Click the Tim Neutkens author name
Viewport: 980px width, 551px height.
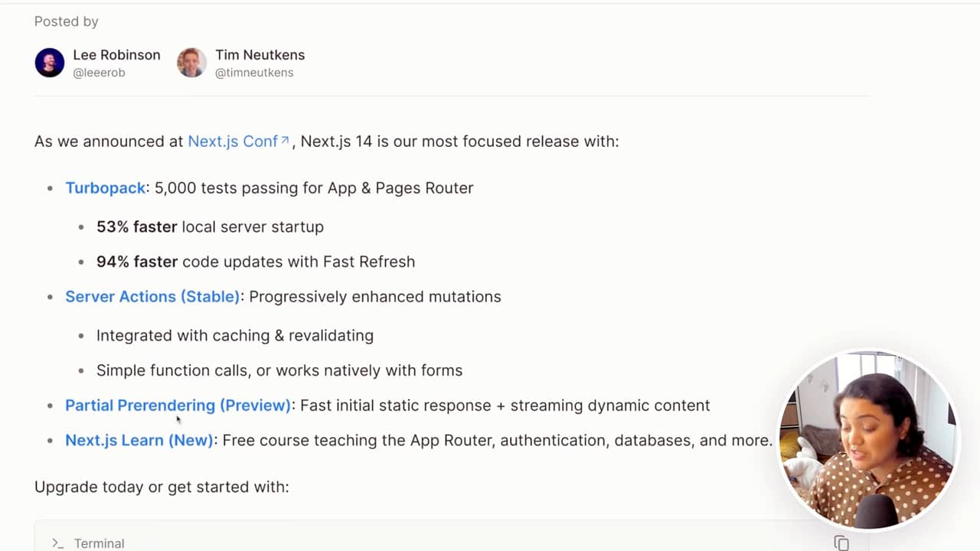260,55
